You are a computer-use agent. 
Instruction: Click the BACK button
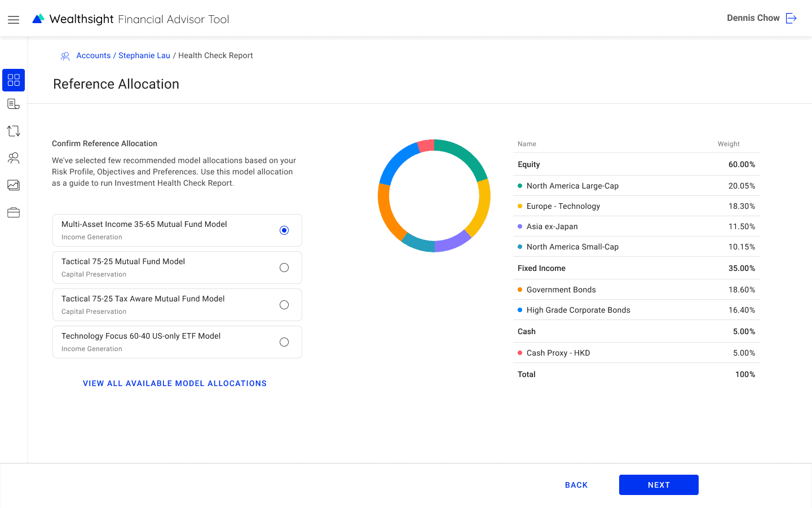(x=576, y=485)
